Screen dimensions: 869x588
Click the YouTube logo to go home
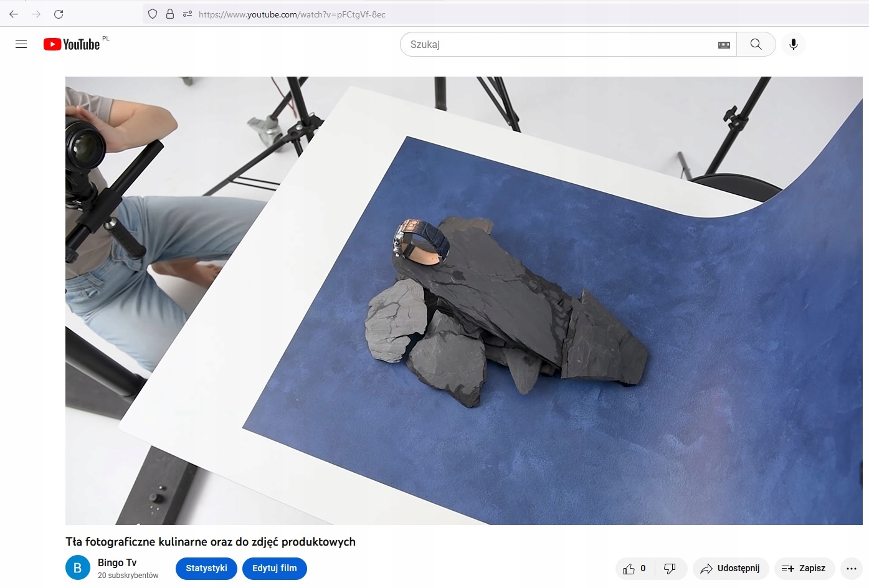click(x=71, y=44)
